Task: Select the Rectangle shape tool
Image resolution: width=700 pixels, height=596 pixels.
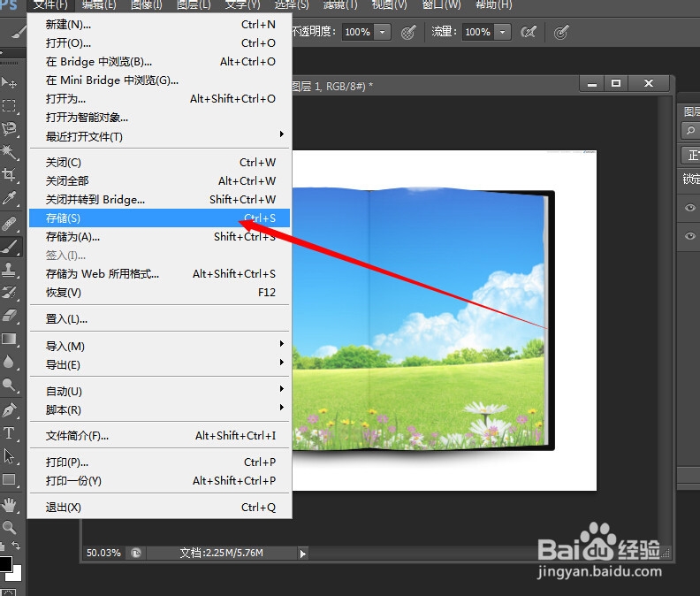Action: point(9,479)
